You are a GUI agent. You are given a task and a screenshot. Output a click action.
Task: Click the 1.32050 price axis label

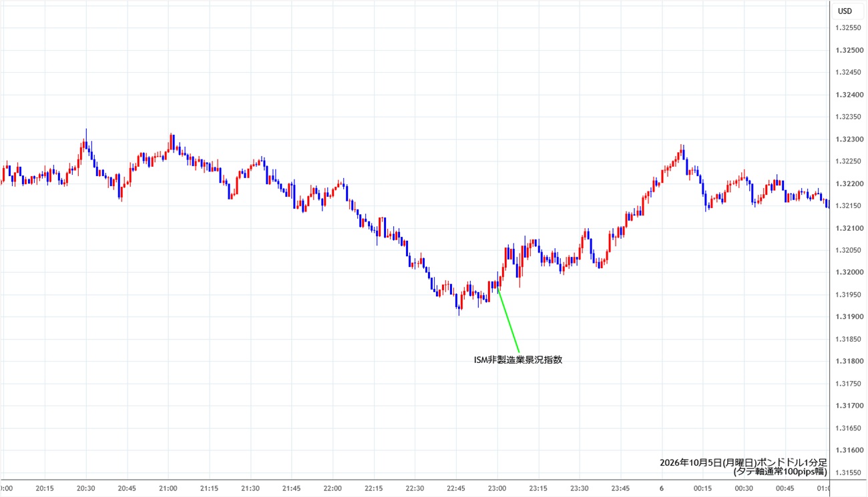pyautogui.click(x=847, y=250)
